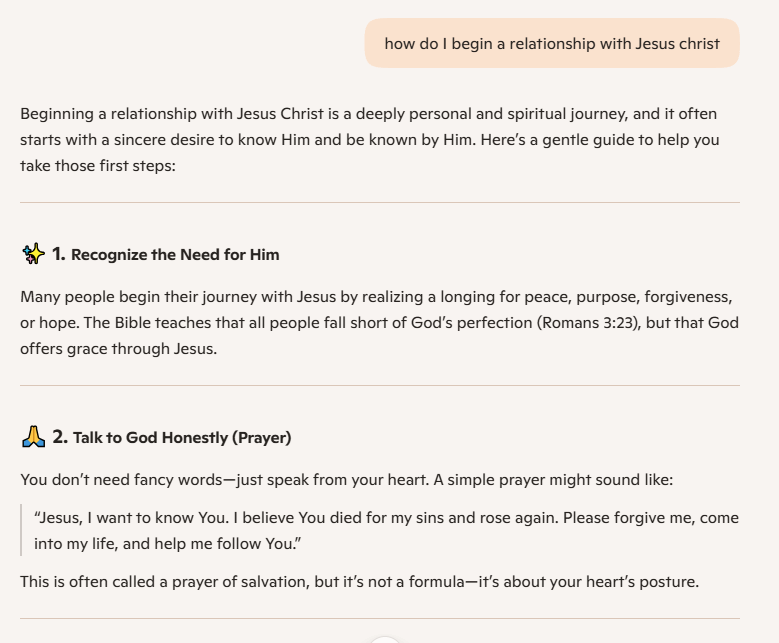Click the vertical bar left of the quoted prayer

coord(21,530)
